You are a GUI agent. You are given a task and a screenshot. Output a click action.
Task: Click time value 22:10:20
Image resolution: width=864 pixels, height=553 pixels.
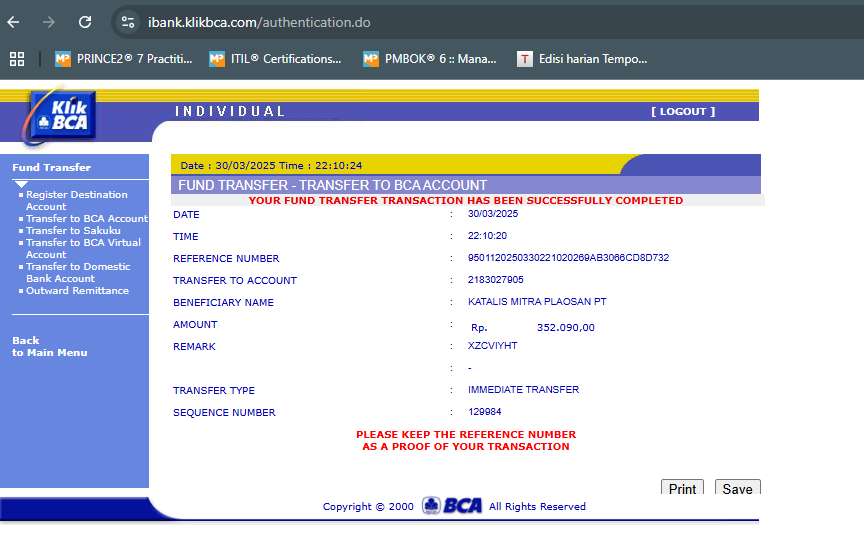point(487,236)
